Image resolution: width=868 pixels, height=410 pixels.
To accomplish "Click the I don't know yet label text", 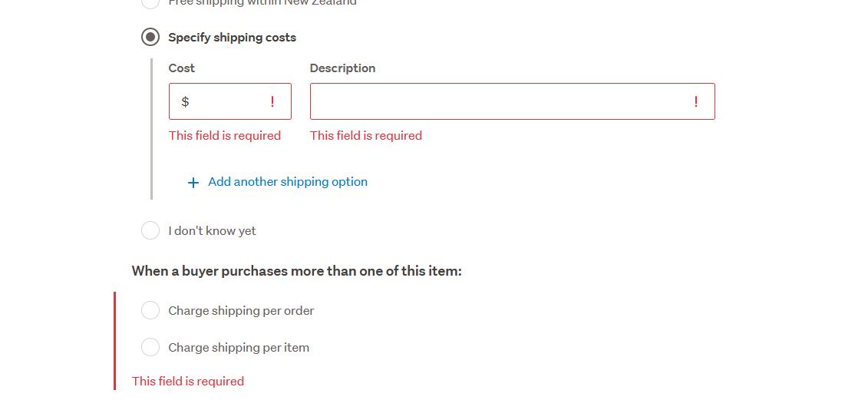I will click(x=212, y=230).
